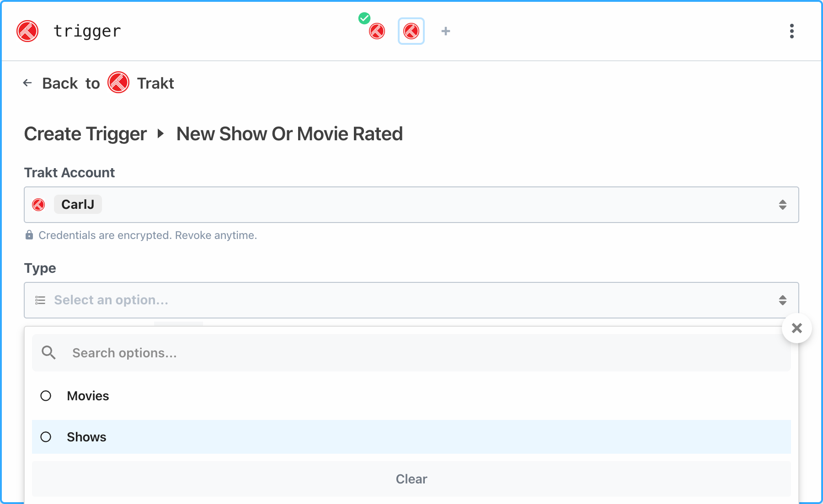
Task: Focus the Search options field
Action: coord(425,353)
